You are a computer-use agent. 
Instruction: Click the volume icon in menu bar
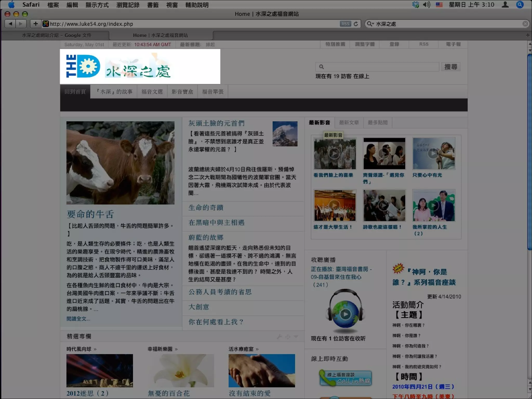[x=426, y=5]
